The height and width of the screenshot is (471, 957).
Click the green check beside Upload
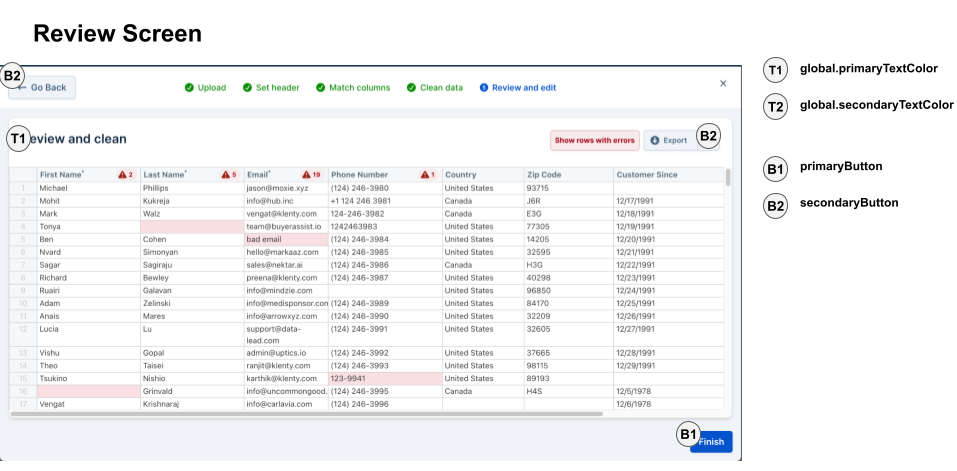tap(189, 88)
